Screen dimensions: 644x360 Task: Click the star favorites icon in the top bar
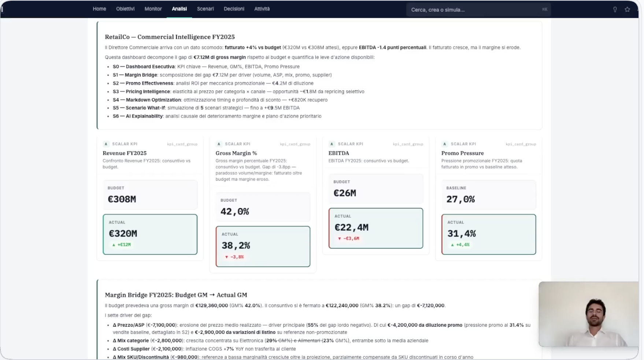[627, 10]
